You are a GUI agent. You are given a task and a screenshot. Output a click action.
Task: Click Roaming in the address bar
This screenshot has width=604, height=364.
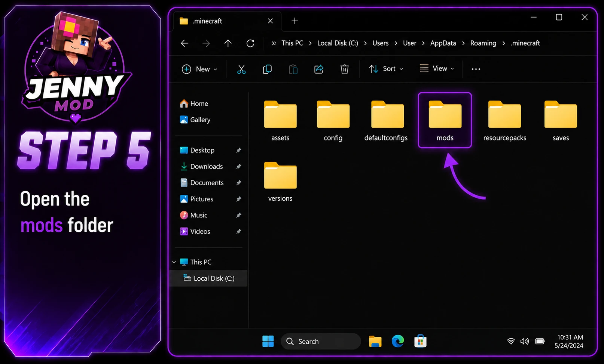(483, 43)
